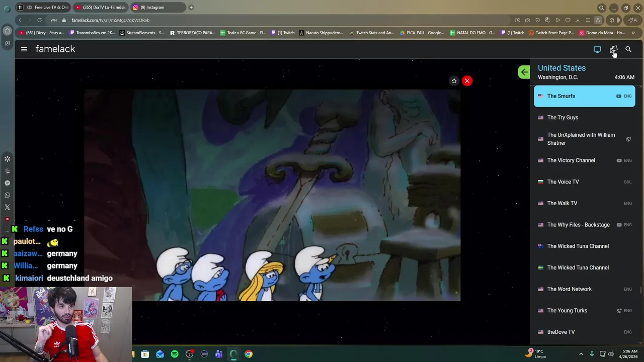Close the player with the red X
The image size is (644, 362).
click(x=467, y=80)
